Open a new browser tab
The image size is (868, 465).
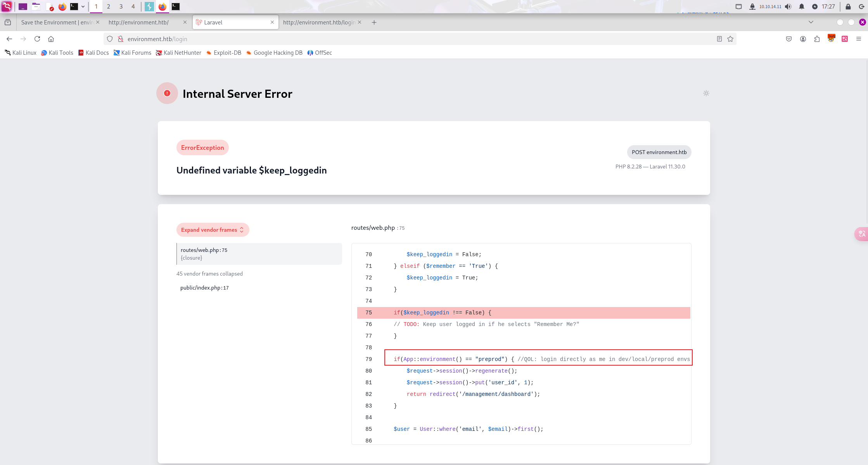point(374,23)
